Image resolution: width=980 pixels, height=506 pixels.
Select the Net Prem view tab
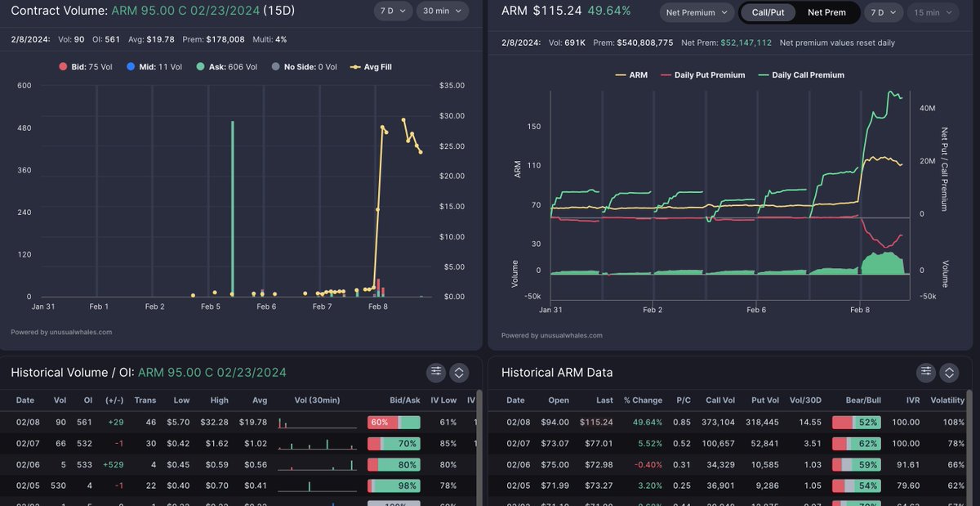[826, 12]
